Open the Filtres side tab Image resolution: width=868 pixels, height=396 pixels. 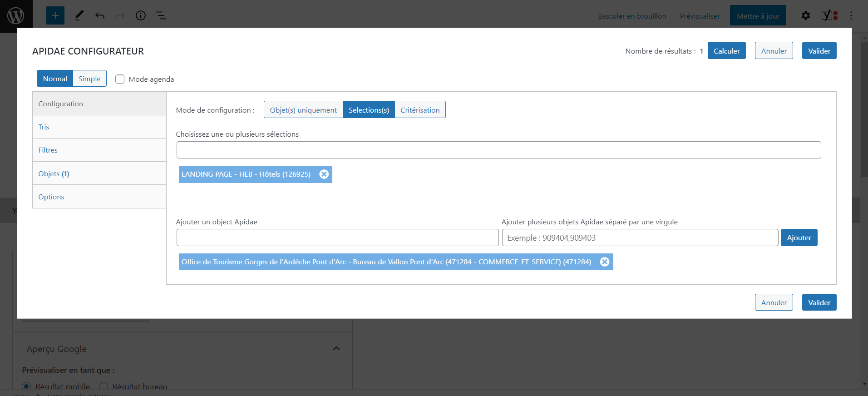[99, 150]
